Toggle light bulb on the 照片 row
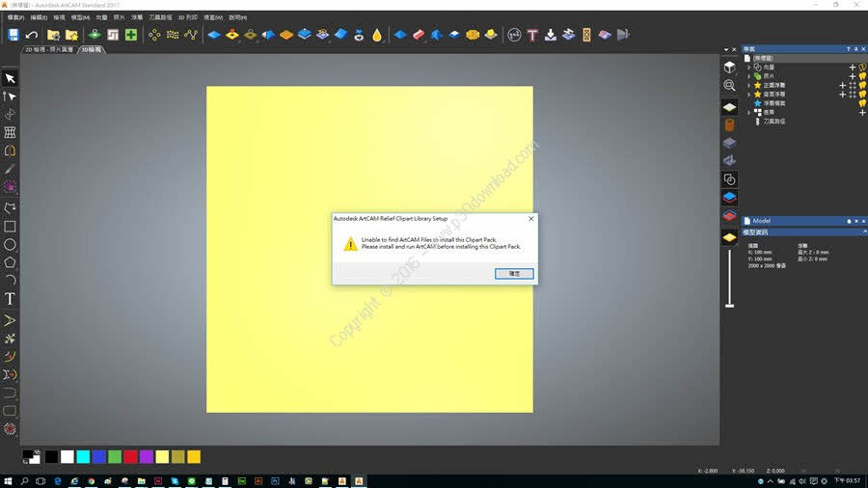 click(862, 76)
